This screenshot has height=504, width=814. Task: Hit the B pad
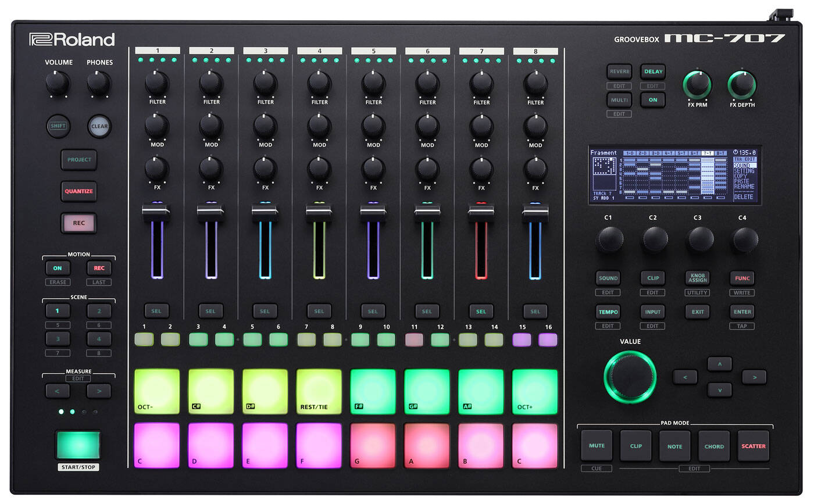click(x=481, y=445)
